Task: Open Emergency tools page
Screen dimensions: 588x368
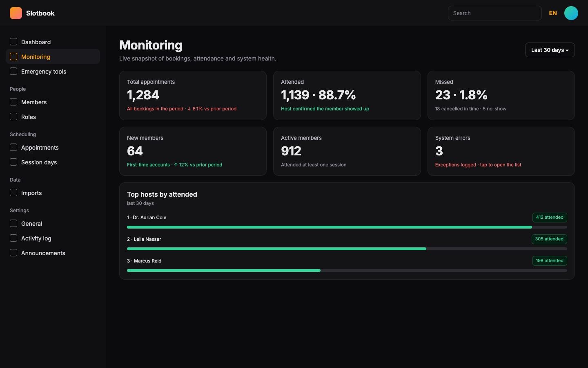Action: tap(53, 71)
